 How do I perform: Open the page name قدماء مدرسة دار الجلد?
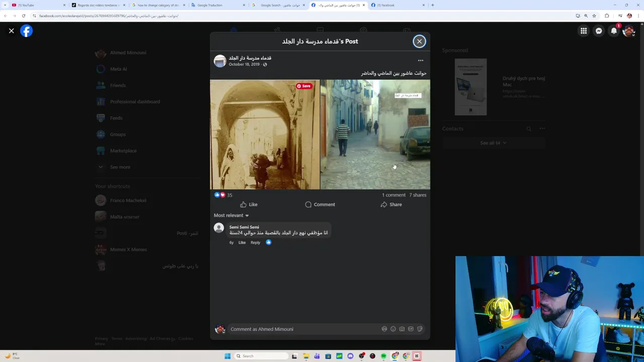pyautogui.click(x=250, y=58)
